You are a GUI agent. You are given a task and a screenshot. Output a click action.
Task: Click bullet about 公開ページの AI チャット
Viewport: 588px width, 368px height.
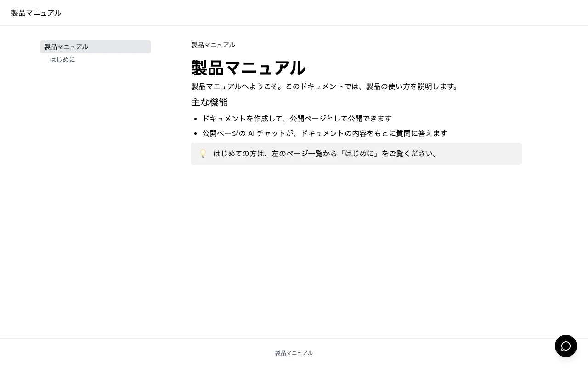pos(325,133)
